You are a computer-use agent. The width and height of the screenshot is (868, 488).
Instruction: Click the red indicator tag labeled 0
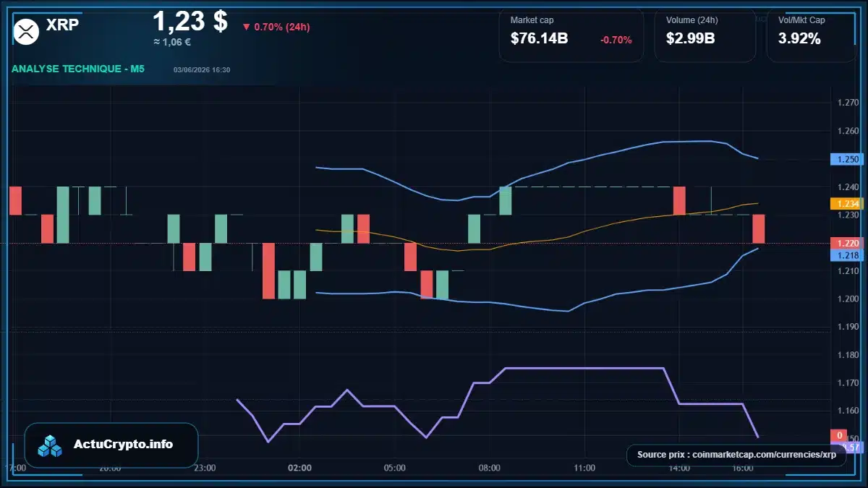[839, 435]
